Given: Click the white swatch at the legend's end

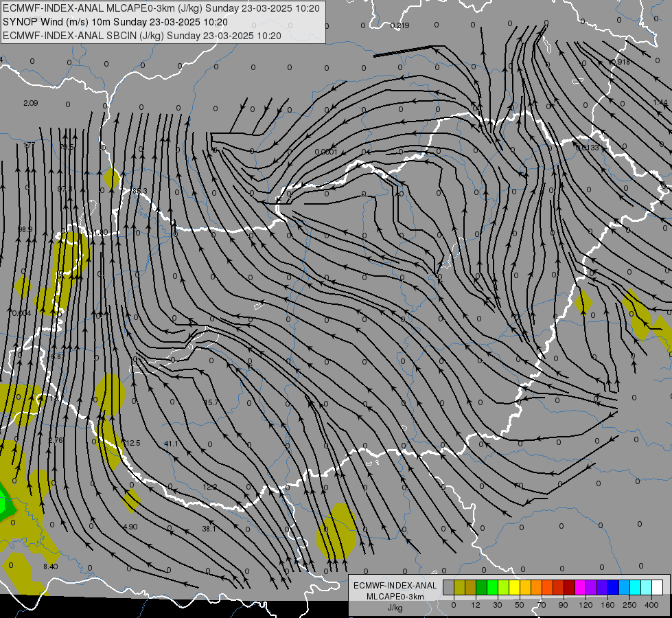Looking at the screenshot, I should [x=658, y=587].
